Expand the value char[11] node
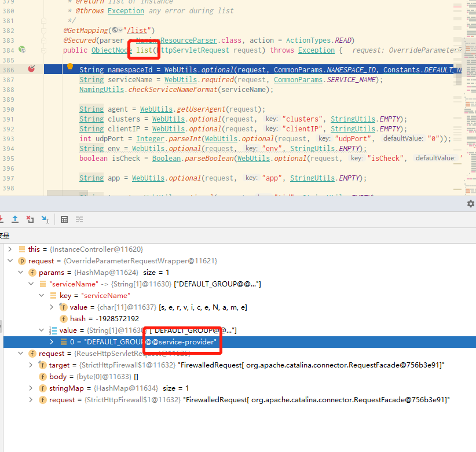Image resolution: width=476 pixels, height=452 pixels. pyautogui.click(x=52, y=307)
